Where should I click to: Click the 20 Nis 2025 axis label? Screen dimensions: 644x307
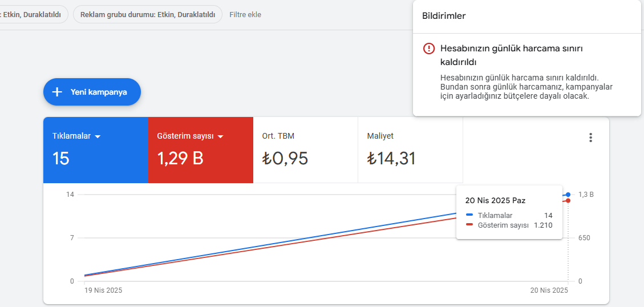549,290
